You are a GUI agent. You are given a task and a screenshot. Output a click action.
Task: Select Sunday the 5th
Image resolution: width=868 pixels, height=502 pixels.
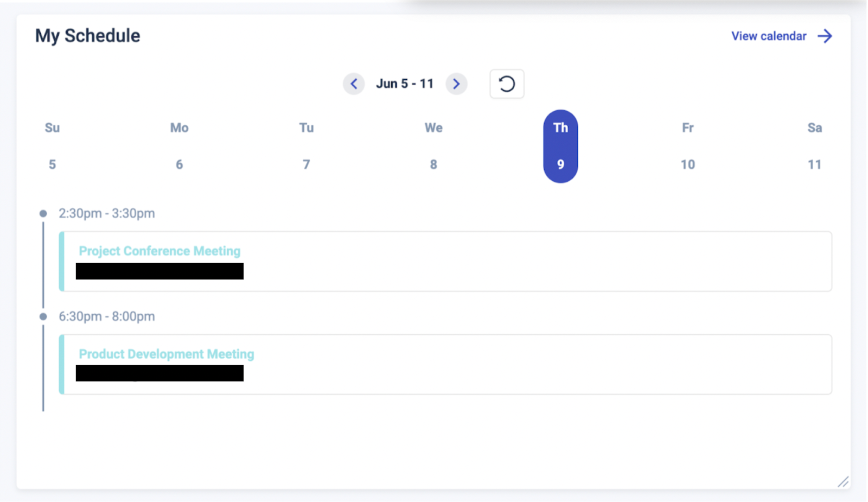(52, 146)
